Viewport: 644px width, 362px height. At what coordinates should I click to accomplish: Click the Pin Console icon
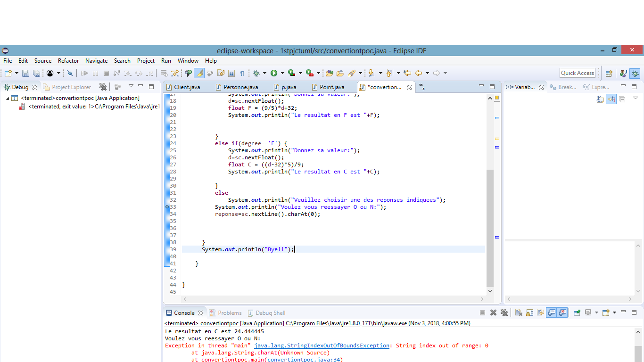click(x=576, y=313)
